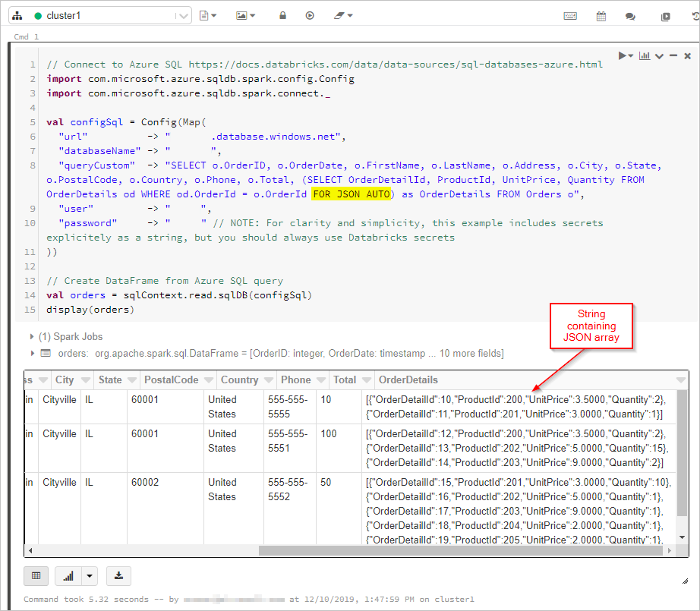Schedule the notebook via the calendar icon
This screenshot has height=611, width=700.
[x=601, y=15]
